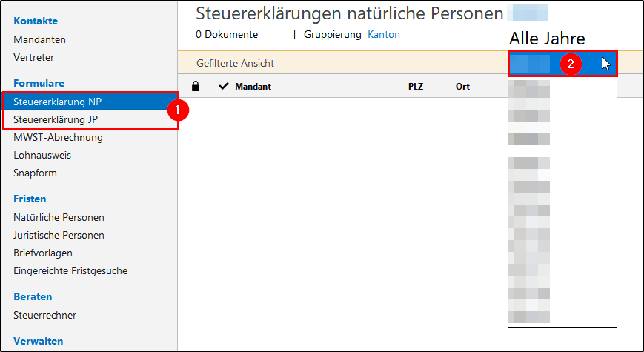Open the Steuererklärung JP form list
This screenshot has height=352, width=644.
57,120
